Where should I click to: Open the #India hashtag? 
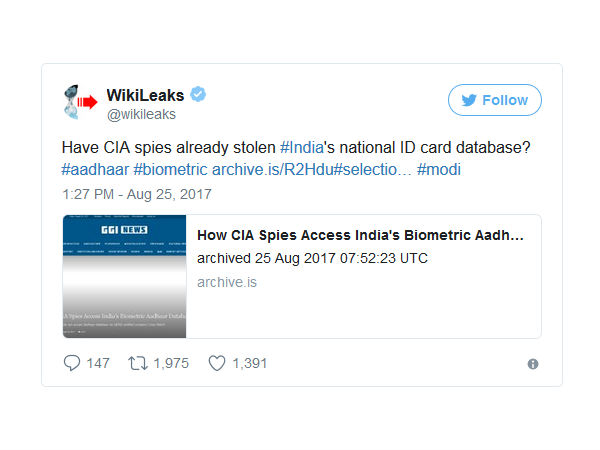302,148
